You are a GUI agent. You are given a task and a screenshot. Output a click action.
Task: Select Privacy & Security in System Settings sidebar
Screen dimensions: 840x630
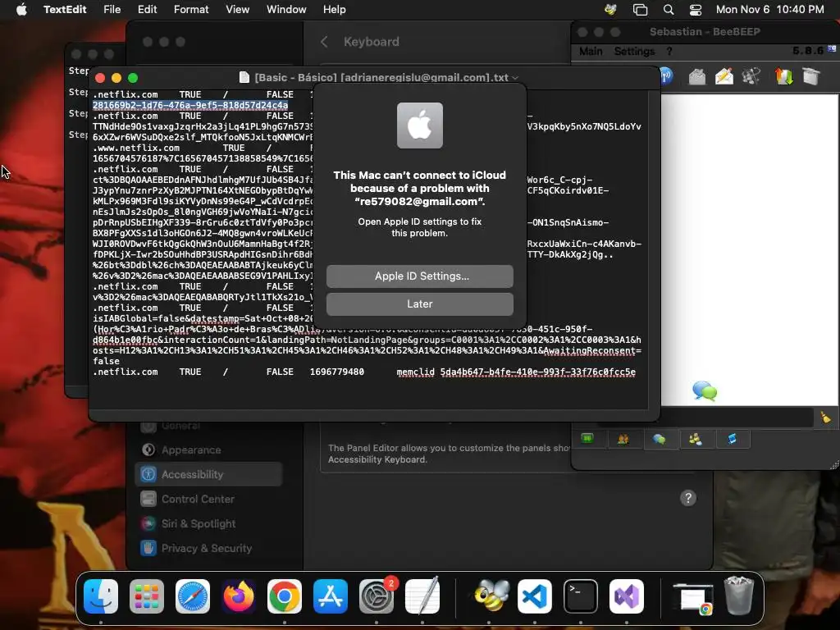click(208, 548)
